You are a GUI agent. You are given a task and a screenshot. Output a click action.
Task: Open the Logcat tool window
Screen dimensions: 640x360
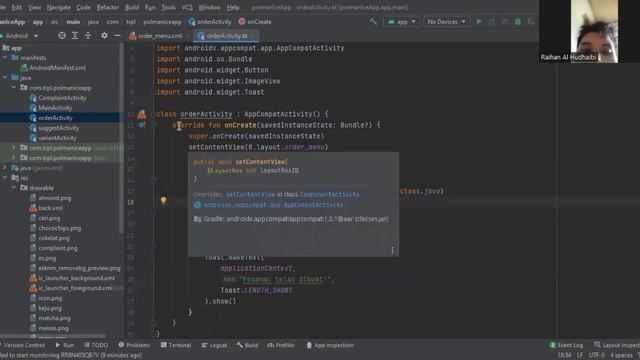point(214,345)
